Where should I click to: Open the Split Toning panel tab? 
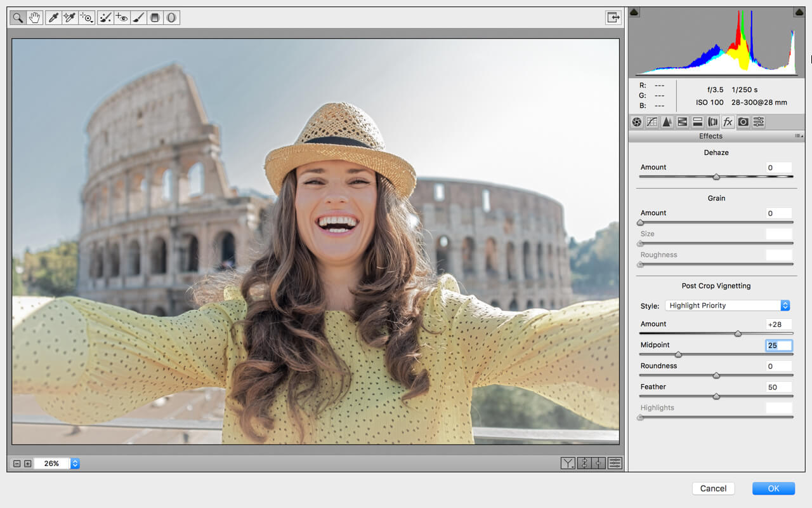pyautogui.click(x=697, y=122)
